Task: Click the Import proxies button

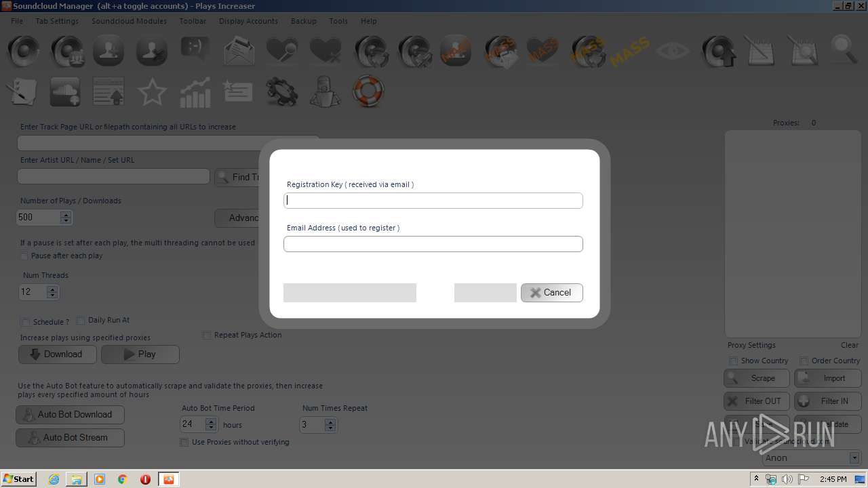Action: pos(828,378)
